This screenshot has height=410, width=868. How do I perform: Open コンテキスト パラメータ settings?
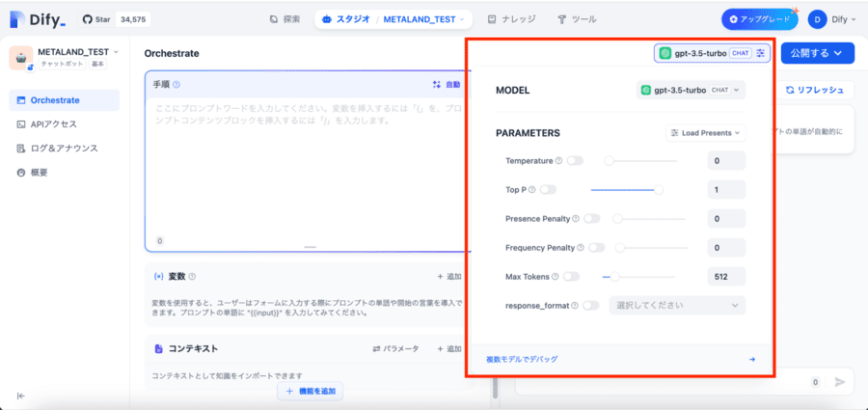(395, 348)
